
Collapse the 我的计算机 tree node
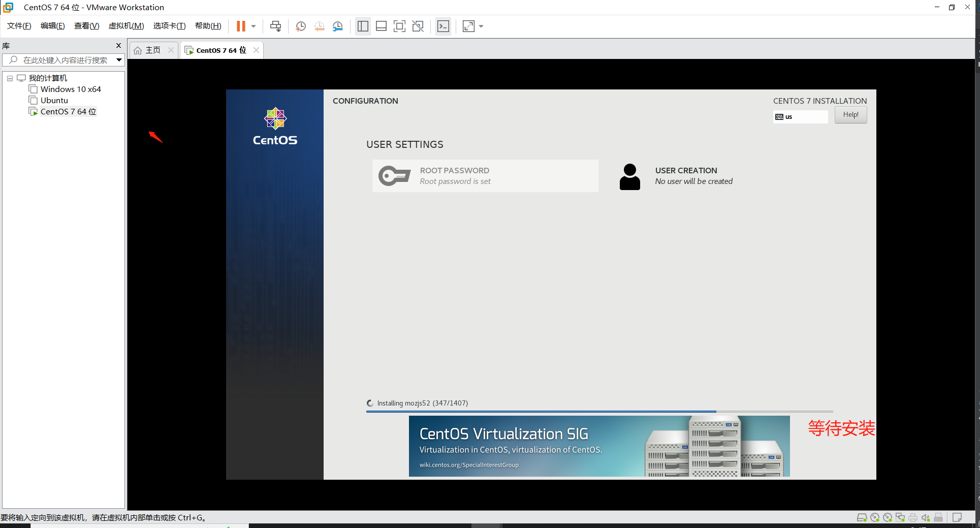coord(10,78)
